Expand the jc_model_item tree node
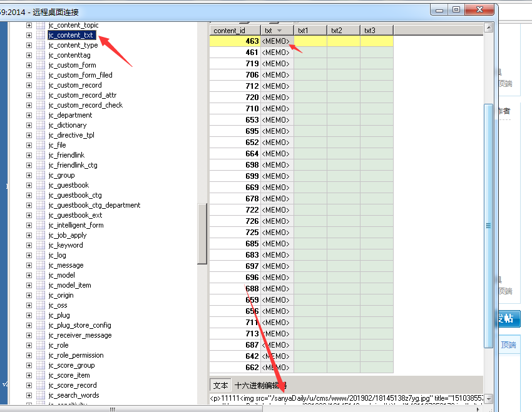The width and height of the screenshot is (532, 412). [29, 285]
